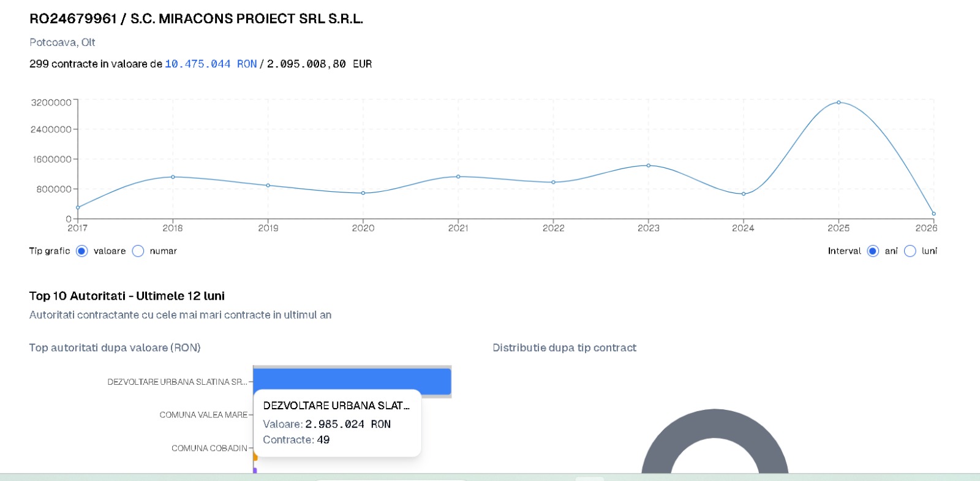Image resolution: width=980 pixels, height=481 pixels.
Task: Click the COMUNA VALEA MARE axis label
Action: tap(203, 415)
